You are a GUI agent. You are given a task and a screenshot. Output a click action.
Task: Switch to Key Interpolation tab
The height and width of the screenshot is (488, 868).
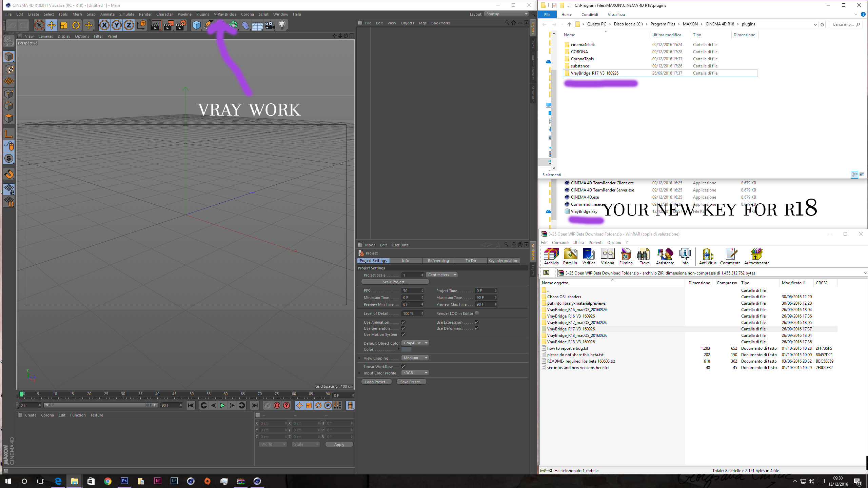point(503,261)
